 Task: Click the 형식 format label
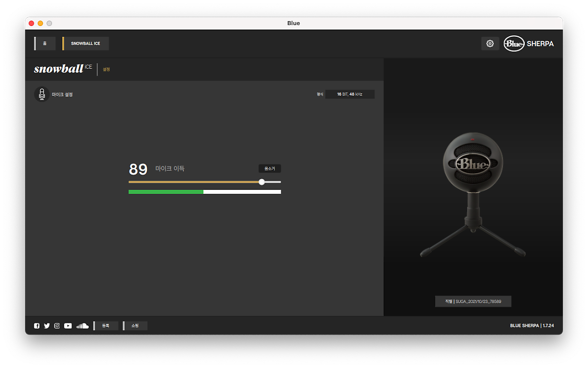(320, 94)
